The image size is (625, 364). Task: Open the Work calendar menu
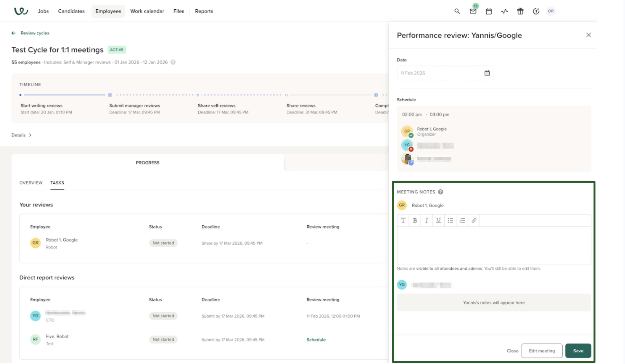click(x=147, y=11)
